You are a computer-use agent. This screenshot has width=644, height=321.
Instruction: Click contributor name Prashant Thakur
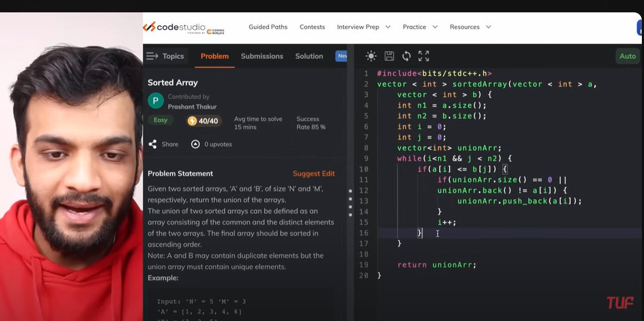(192, 107)
